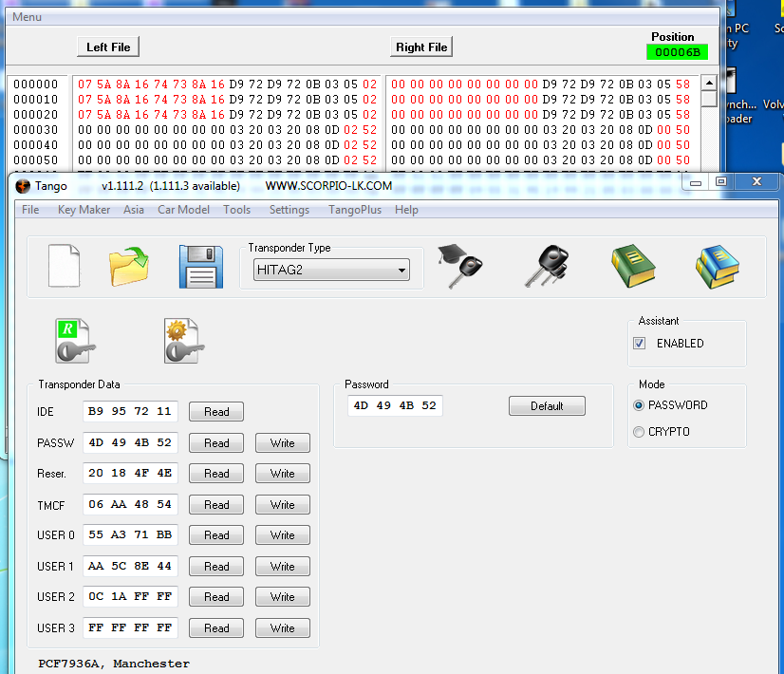Toggle the Assistant ENABLED checkbox
784x674 pixels.
[639, 344]
